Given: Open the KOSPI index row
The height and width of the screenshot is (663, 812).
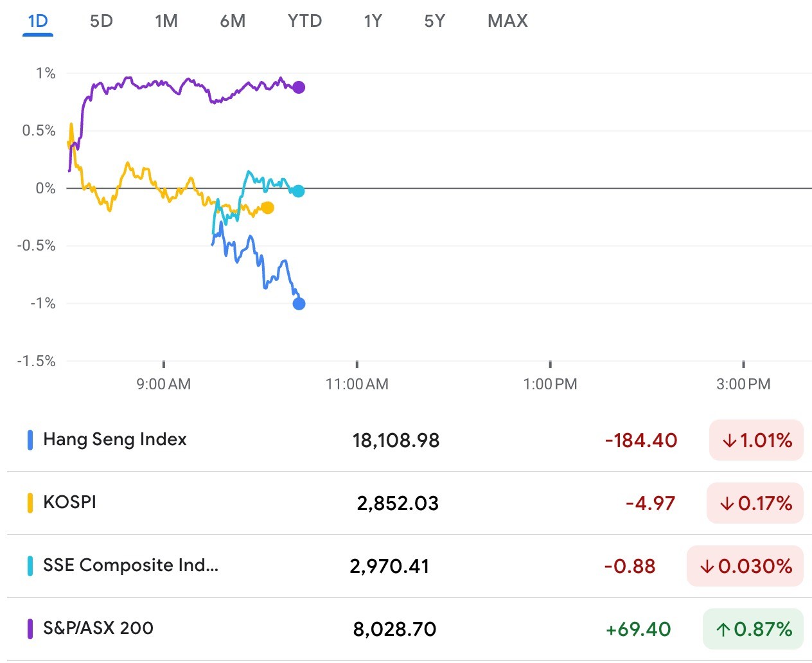Looking at the screenshot, I should pos(409,503).
